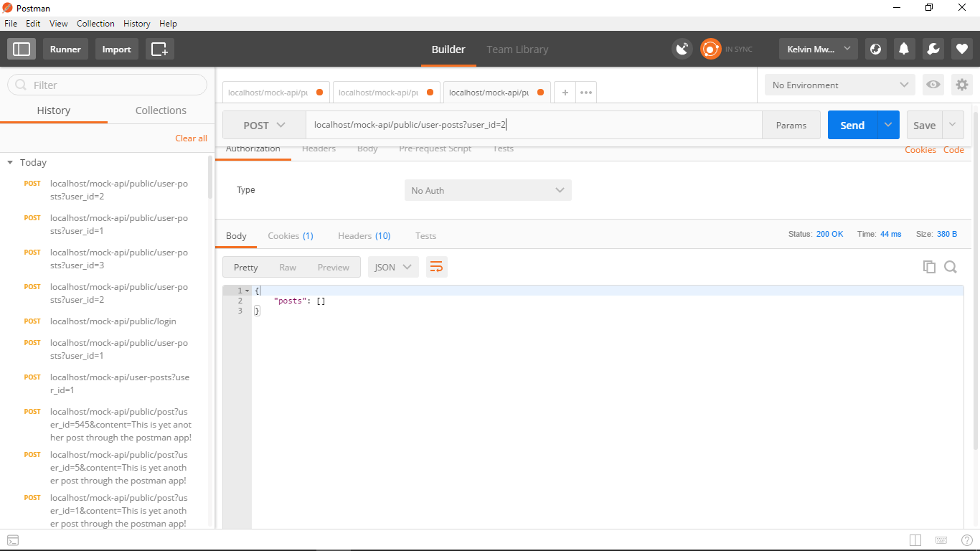Toggle line wrapping in the response viewer
The image size is (980, 551).
click(436, 265)
